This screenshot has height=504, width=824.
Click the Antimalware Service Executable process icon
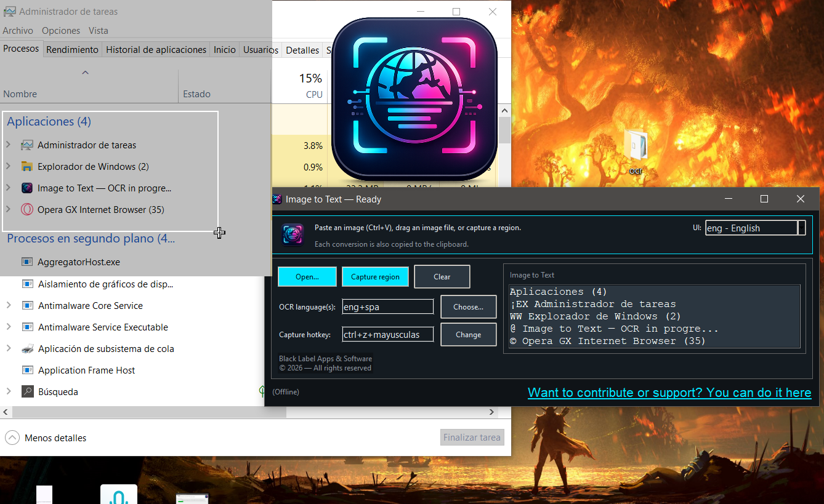pos(27,327)
